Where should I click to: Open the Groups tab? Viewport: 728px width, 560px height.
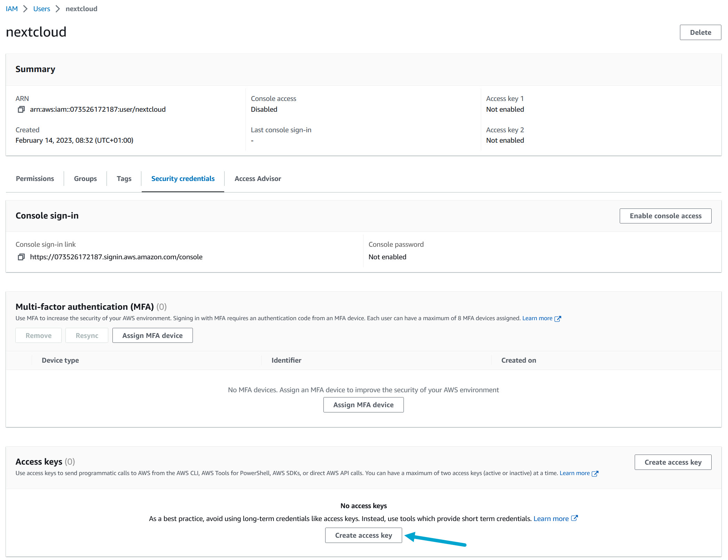[85, 179]
